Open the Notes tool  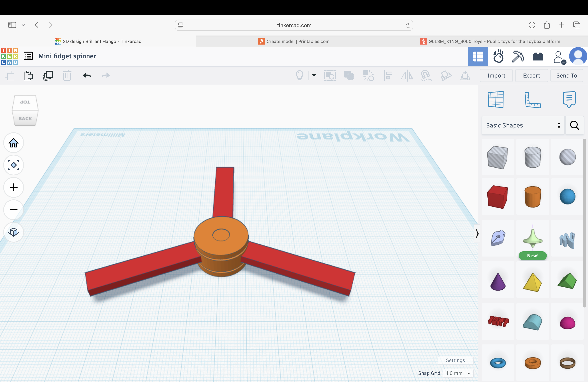pyautogui.click(x=569, y=99)
